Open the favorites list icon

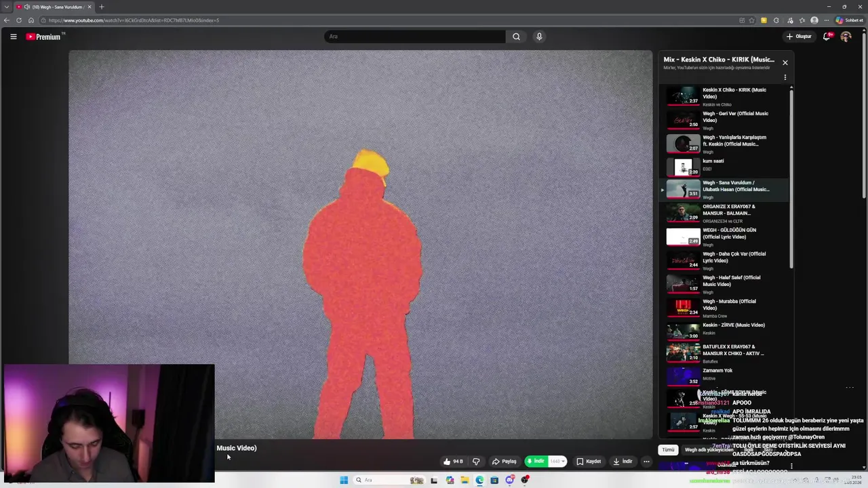click(x=802, y=20)
